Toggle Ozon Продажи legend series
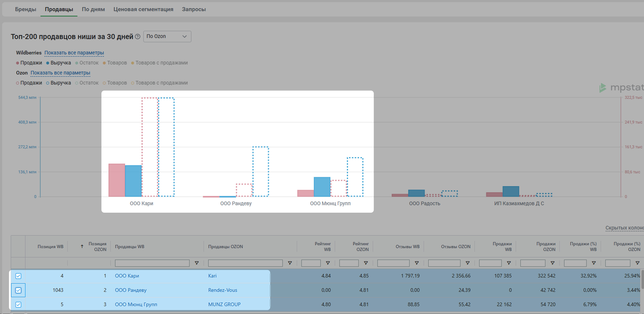 tap(29, 83)
